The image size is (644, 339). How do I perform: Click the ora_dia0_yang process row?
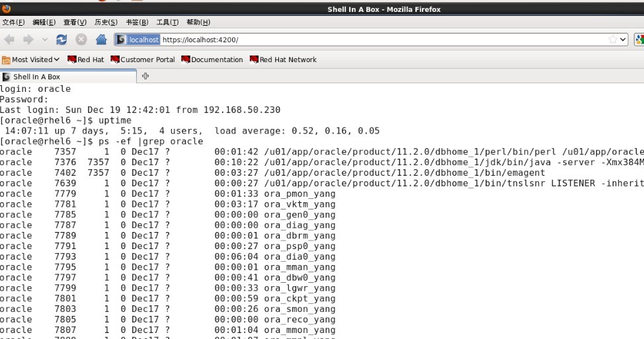coord(167,256)
